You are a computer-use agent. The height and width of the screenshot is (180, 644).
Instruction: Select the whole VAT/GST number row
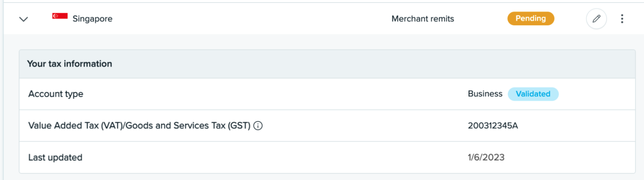pos(327,126)
